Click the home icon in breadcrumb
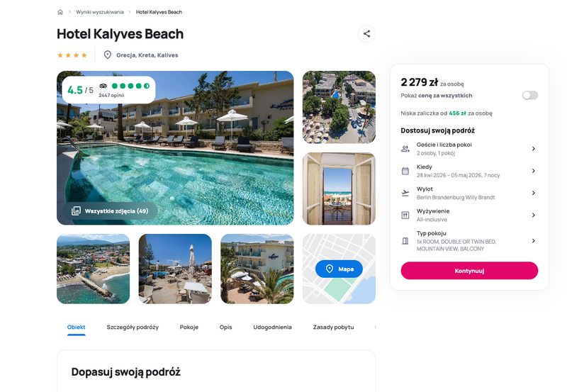This screenshot has width=567, height=392. [60, 12]
